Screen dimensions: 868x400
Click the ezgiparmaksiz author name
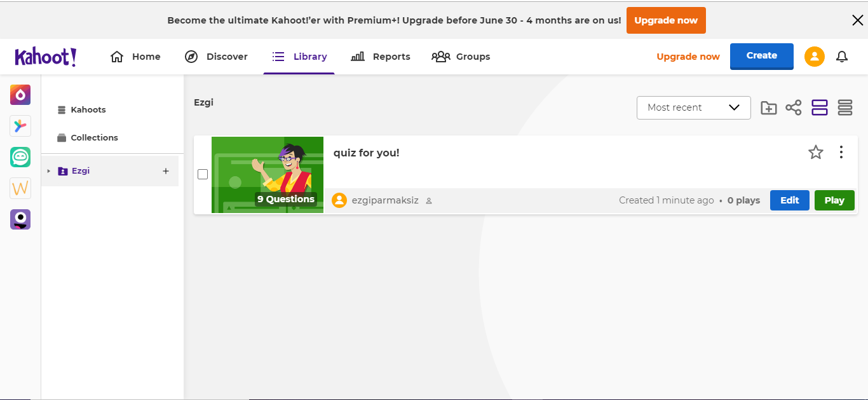pyautogui.click(x=385, y=200)
